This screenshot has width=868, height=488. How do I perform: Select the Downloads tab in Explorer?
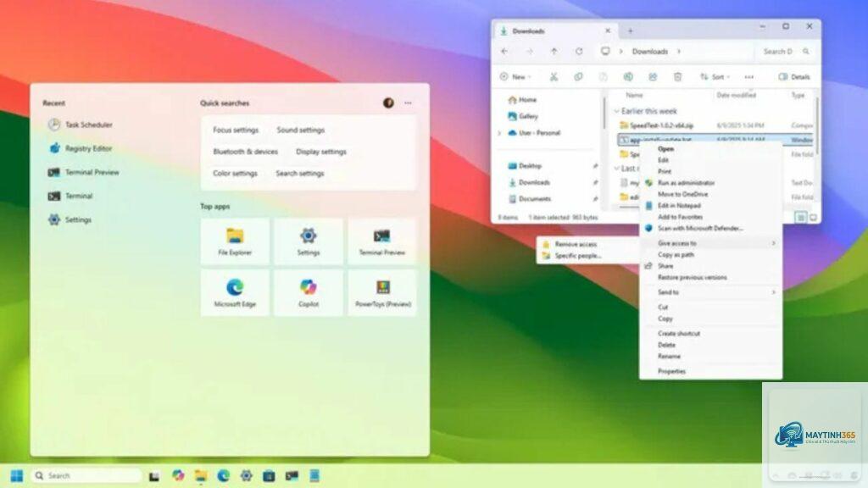click(554, 31)
